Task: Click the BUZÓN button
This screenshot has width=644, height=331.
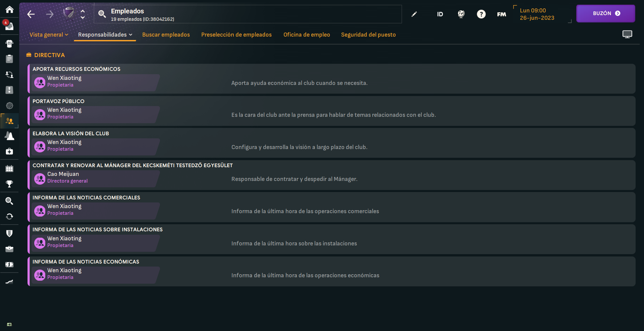Action: (x=605, y=13)
